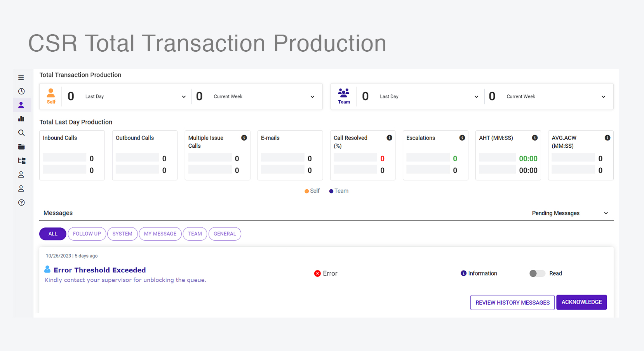Select the GENERAL filter tab
This screenshot has height=351, width=644.
coord(225,234)
